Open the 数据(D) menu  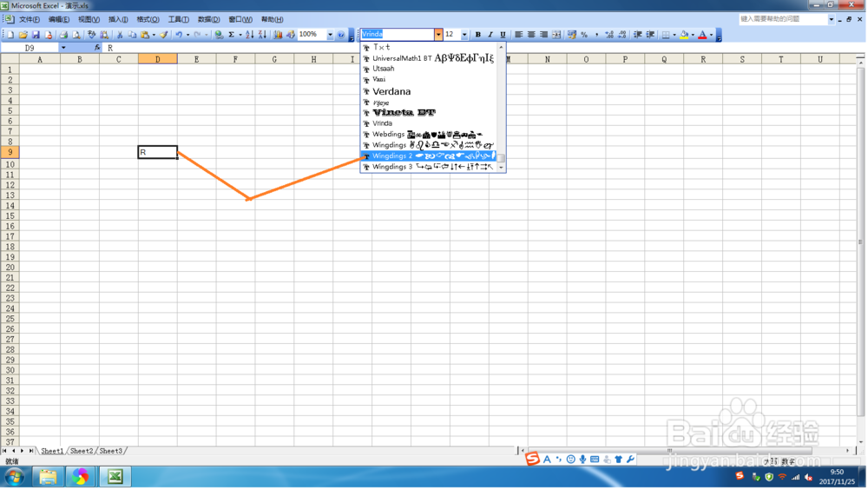(209, 19)
